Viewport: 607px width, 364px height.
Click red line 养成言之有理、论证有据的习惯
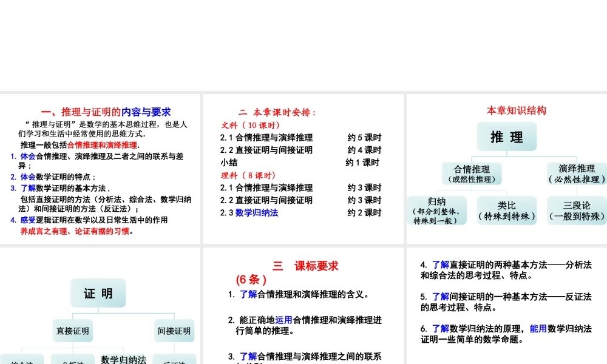[76, 231]
